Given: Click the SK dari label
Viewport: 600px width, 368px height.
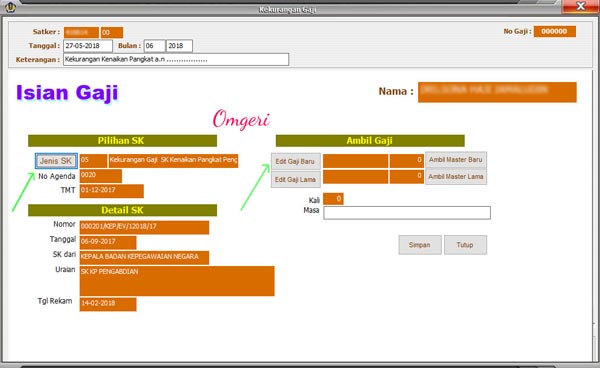Looking at the screenshot, I should click(x=64, y=254).
